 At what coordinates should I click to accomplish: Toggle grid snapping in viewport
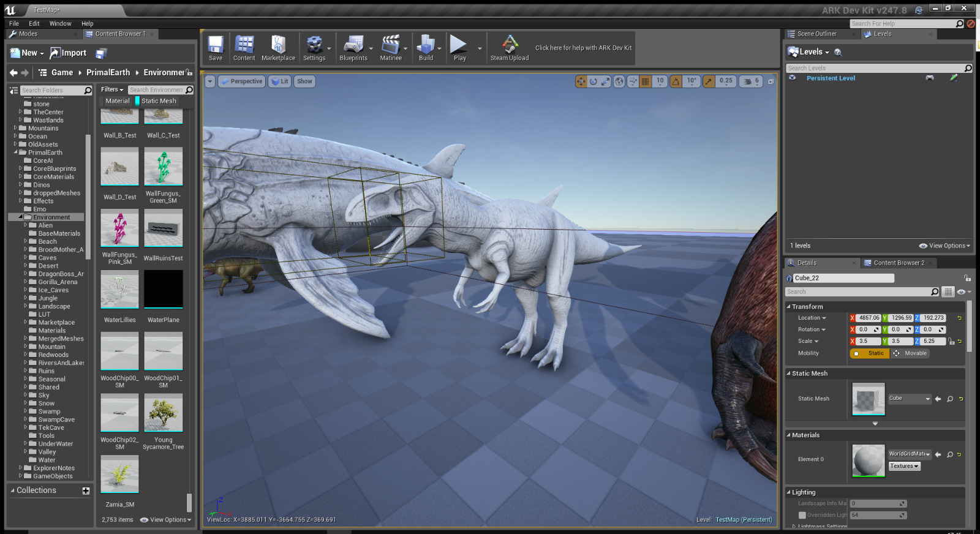(645, 81)
